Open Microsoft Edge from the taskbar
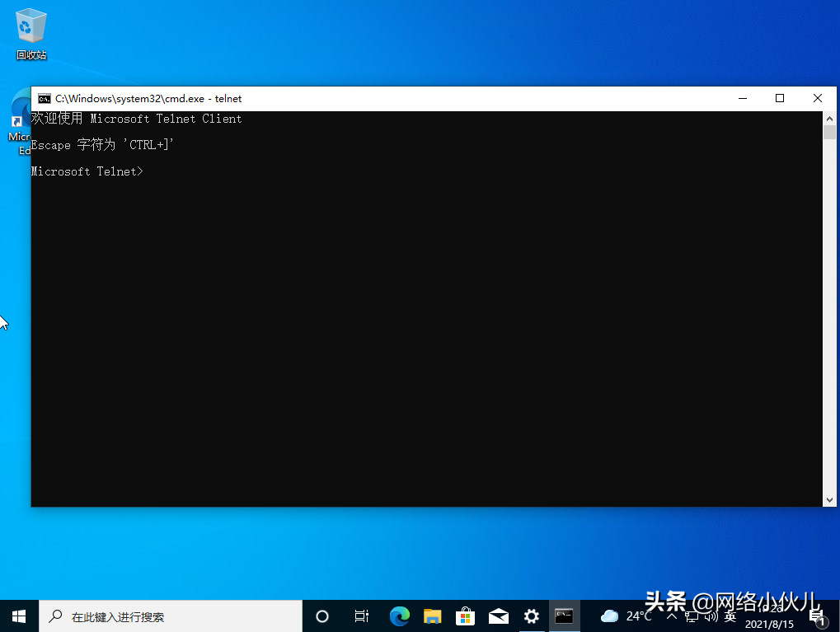The height and width of the screenshot is (632, 840). click(x=399, y=616)
